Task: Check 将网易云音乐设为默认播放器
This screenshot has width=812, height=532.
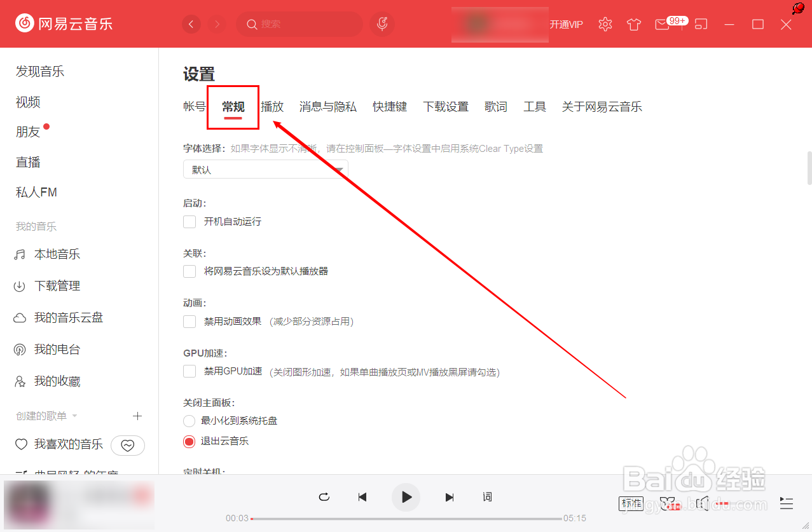Action: 189,271
